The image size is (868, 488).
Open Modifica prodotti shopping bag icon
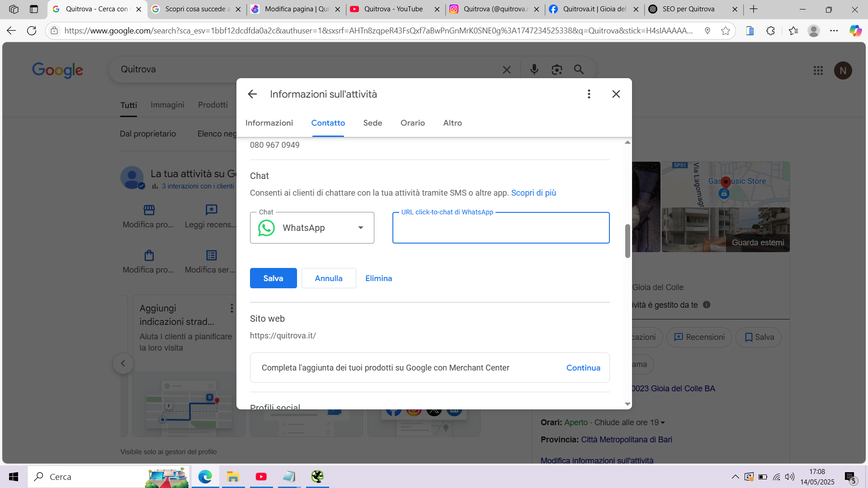149,255
